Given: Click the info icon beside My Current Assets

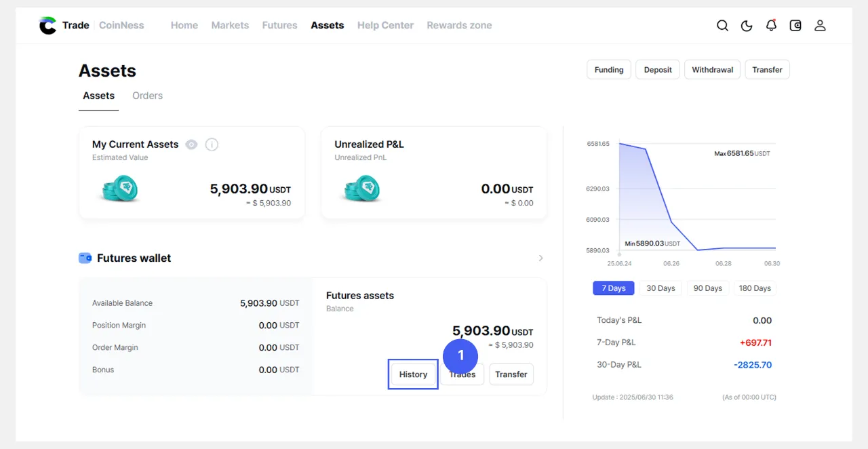Looking at the screenshot, I should coord(212,144).
